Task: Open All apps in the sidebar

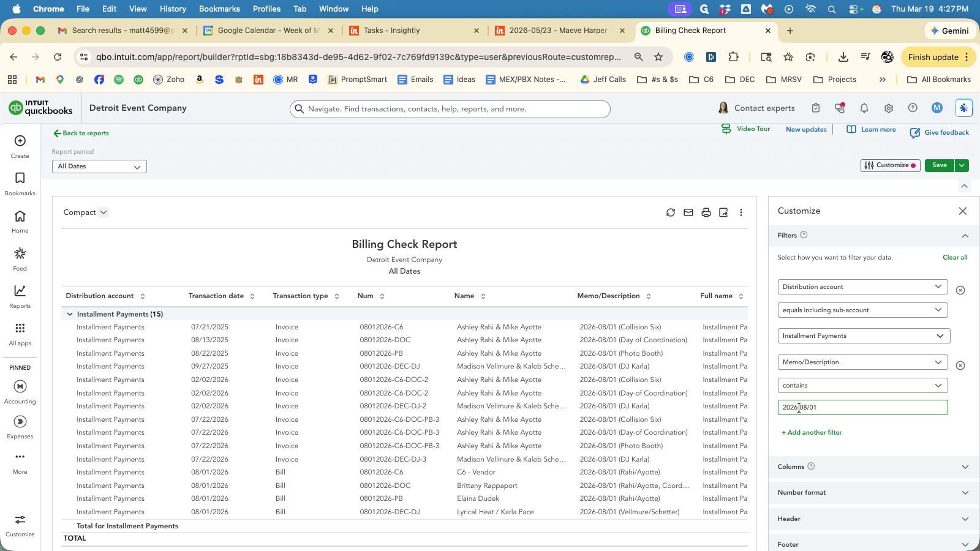Action: coord(20,334)
